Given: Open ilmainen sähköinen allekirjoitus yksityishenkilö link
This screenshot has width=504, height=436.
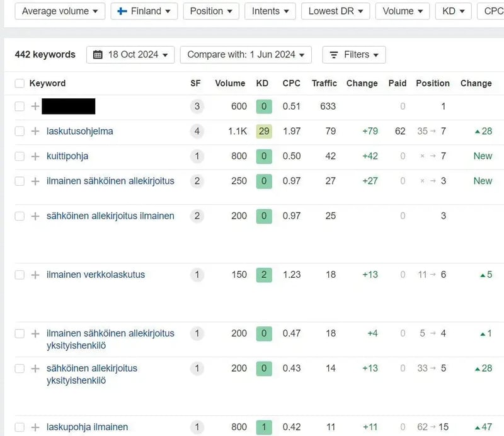Looking at the screenshot, I should 110,340.
